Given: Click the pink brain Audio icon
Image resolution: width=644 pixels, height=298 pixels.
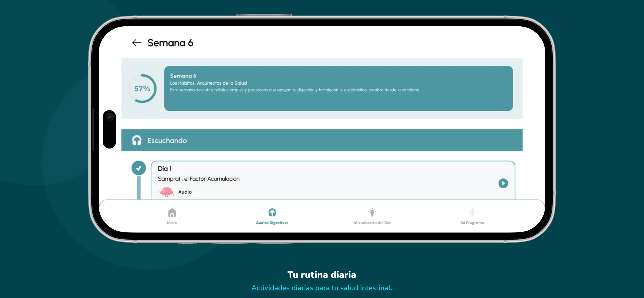Looking at the screenshot, I should click(166, 192).
